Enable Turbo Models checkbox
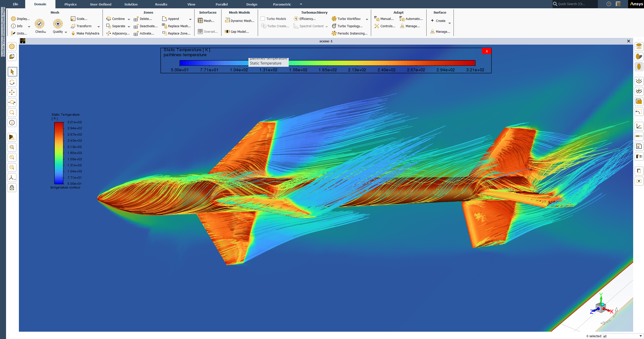 point(263,19)
